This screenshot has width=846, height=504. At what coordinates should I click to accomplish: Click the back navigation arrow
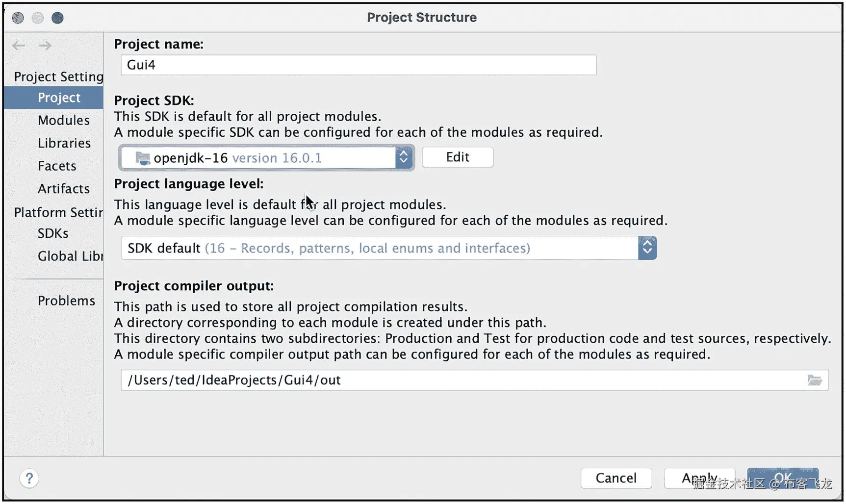[x=19, y=46]
